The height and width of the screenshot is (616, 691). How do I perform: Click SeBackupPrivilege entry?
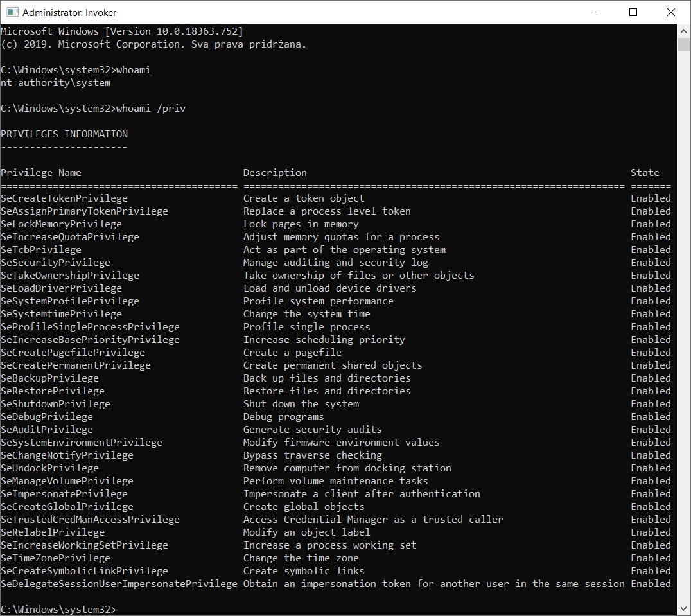tap(50, 378)
